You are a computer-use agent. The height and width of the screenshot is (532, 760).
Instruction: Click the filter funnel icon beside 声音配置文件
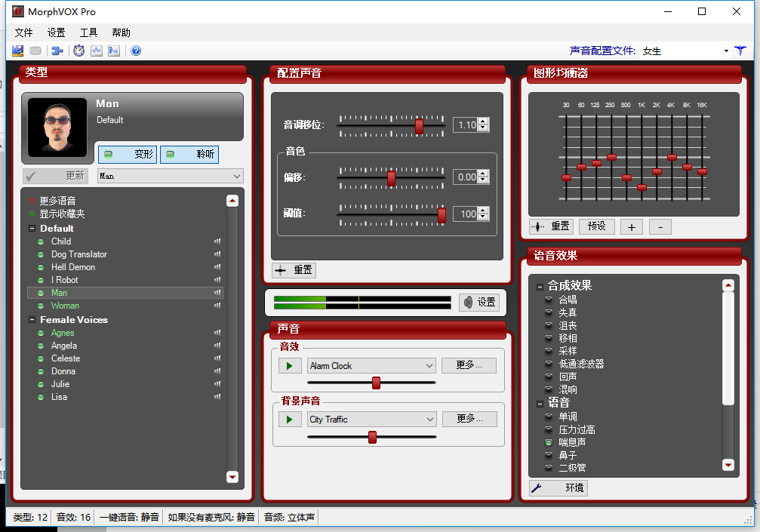click(x=740, y=51)
